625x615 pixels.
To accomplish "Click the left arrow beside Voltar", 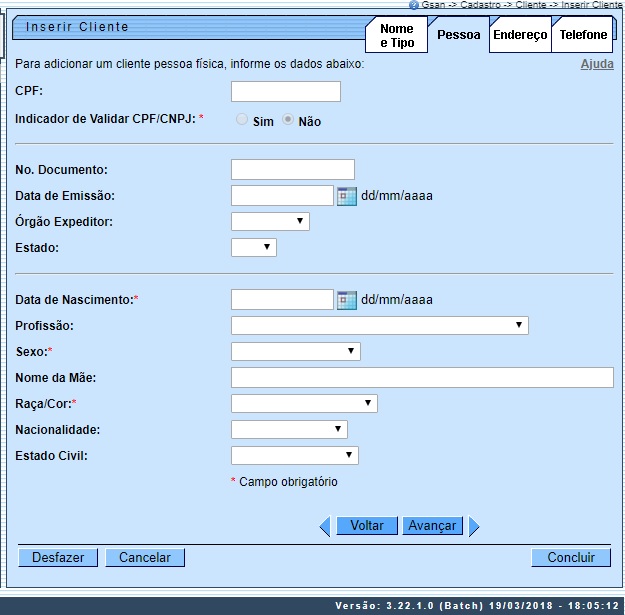I will pos(325,526).
